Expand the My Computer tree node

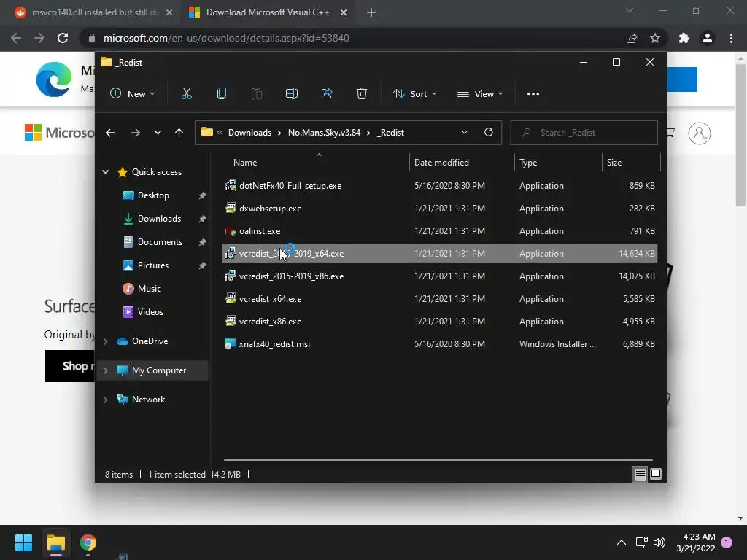pos(105,370)
